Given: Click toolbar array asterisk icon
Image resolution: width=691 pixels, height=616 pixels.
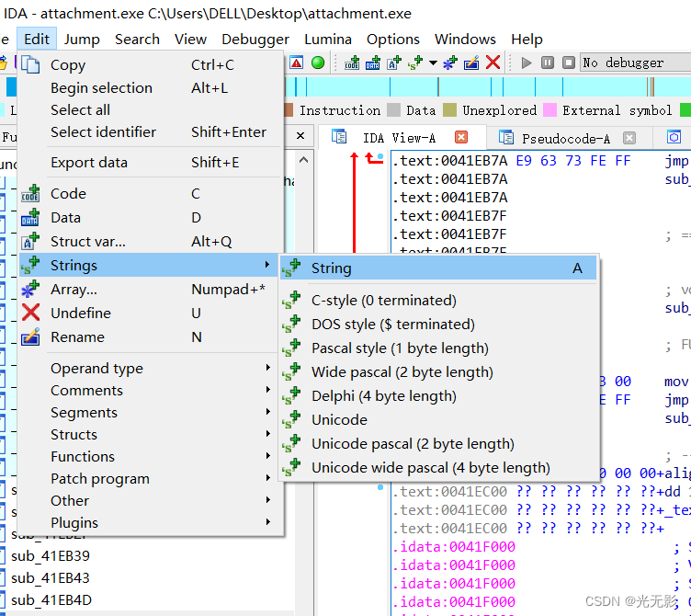Looking at the screenshot, I should click(450, 63).
